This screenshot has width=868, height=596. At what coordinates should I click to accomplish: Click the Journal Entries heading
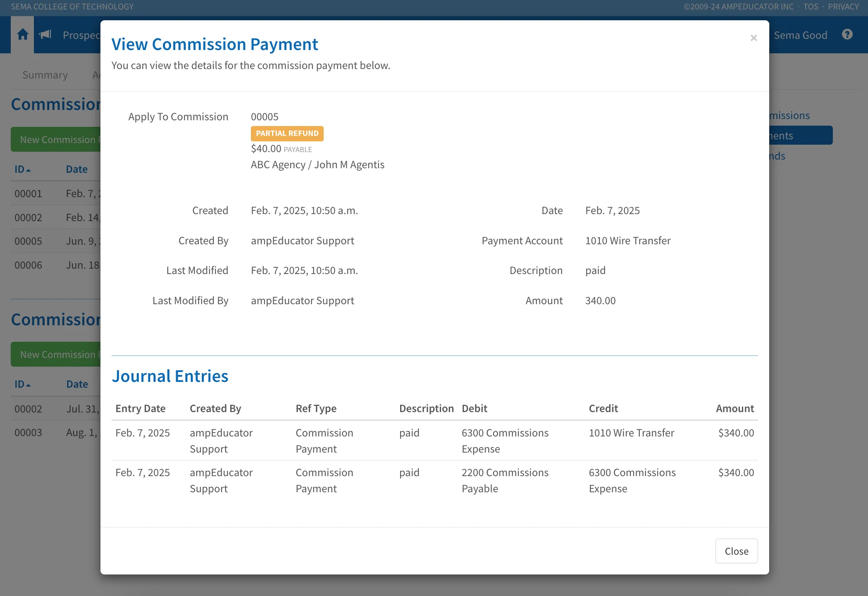170,376
